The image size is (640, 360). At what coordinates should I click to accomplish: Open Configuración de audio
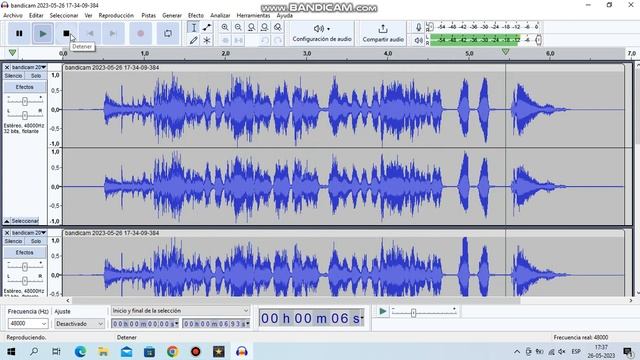322,33
